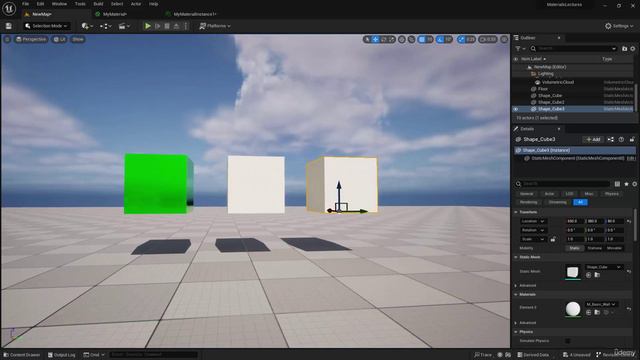The width and height of the screenshot is (640, 360).
Task: Toggle scale snapping in viewport
Action: coord(462,40)
